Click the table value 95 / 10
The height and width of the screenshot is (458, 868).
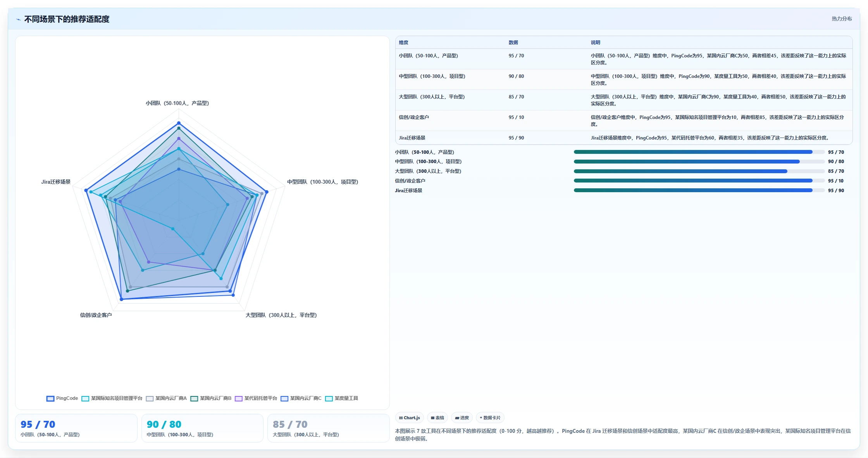pos(516,117)
